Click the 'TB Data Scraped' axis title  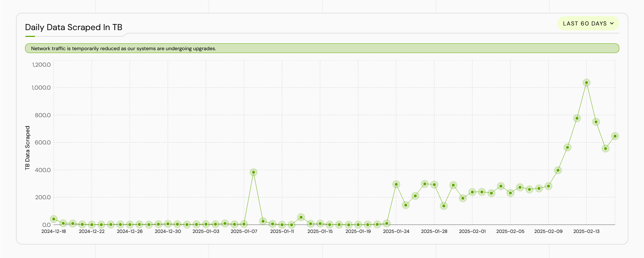click(28, 148)
